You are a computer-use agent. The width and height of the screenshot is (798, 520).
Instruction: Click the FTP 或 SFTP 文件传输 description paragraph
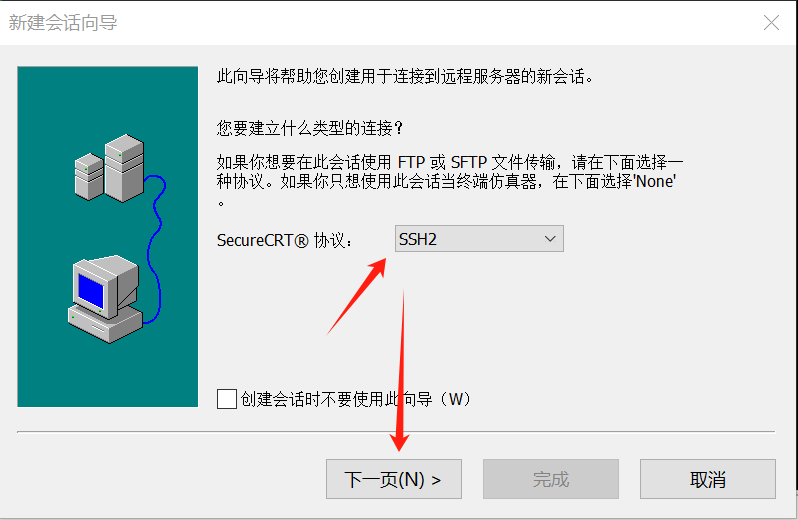tap(450, 181)
